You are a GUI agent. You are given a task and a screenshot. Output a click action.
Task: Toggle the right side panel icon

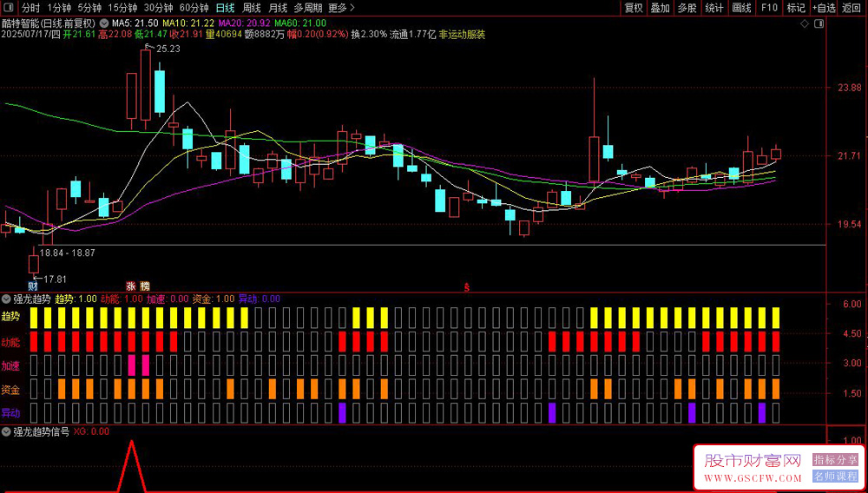[819, 23]
